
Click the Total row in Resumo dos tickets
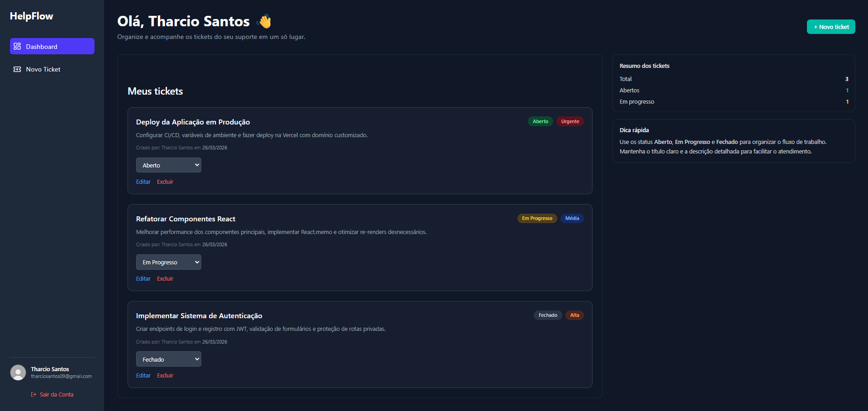[x=734, y=79]
